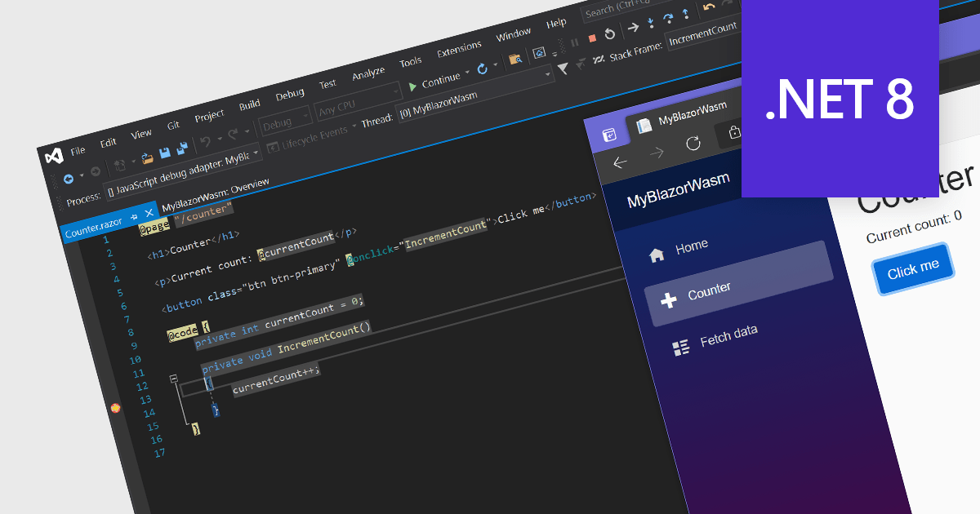The width and height of the screenshot is (980, 514).
Task: Click the Restart debugging circular arrow icon
Action: (610, 33)
